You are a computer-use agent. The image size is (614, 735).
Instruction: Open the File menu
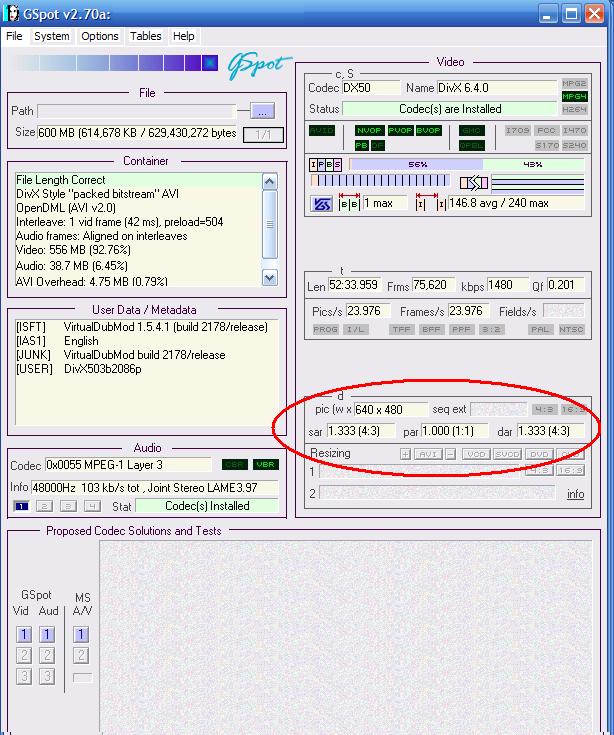[x=14, y=36]
